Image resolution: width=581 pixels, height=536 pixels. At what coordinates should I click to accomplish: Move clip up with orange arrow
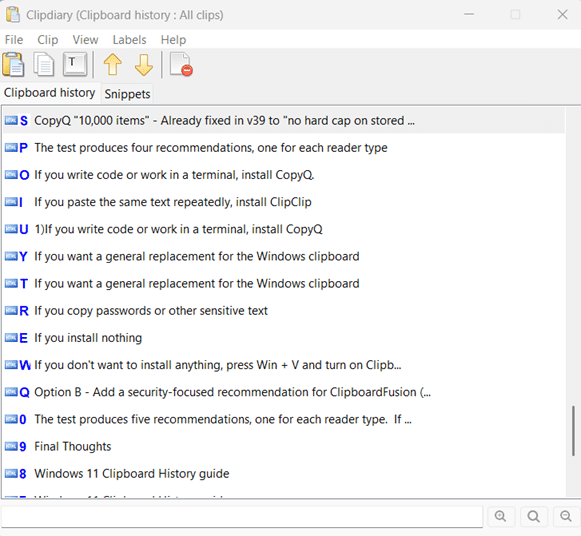113,65
